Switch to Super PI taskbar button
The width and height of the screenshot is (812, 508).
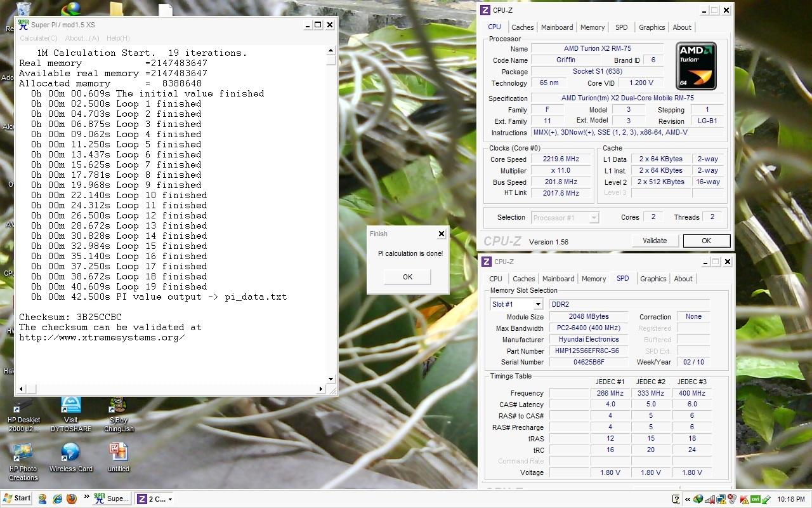(x=111, y=498)
